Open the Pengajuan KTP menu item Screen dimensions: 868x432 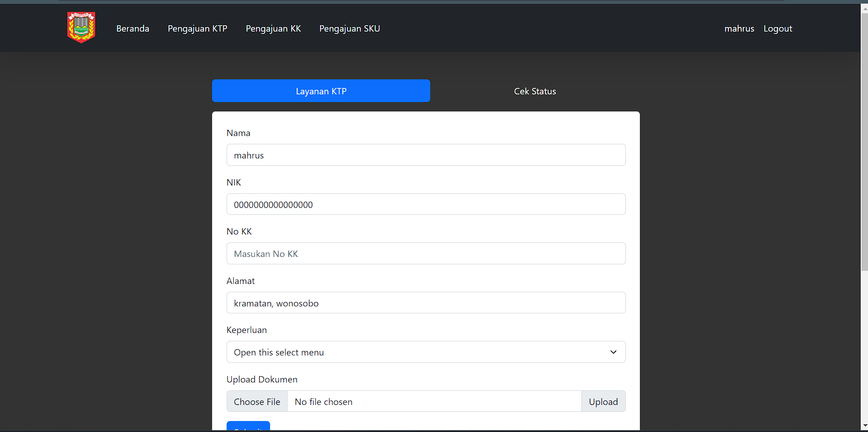tap(197, 28)
